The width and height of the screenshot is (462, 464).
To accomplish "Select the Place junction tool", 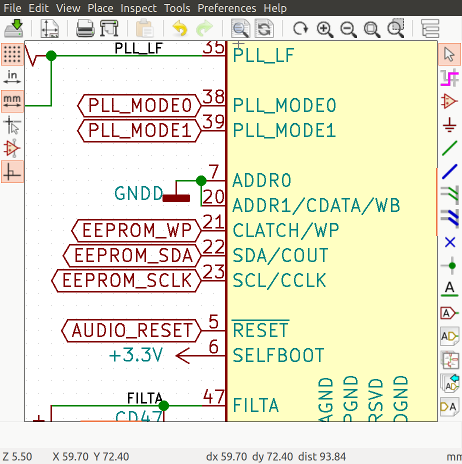I will coord(449,266).
